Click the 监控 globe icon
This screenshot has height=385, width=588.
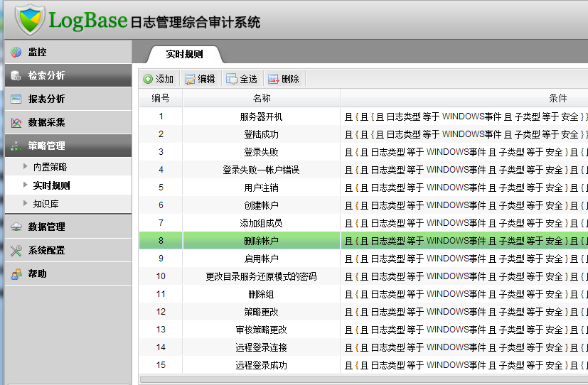(16, 52)
